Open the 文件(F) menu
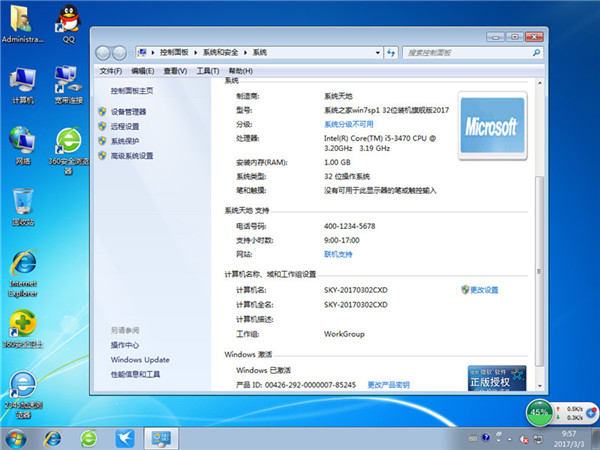 tap(111, 71)
